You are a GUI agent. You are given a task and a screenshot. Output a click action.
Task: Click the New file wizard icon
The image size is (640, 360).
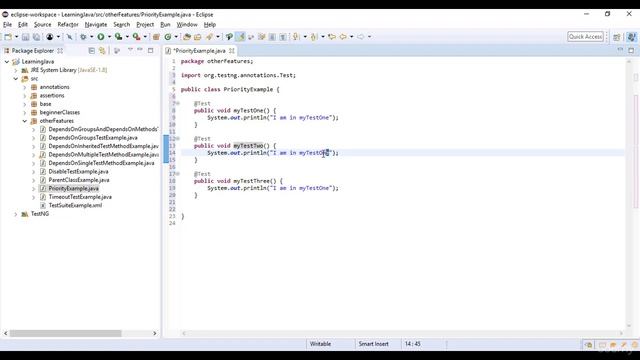[8, 37]
